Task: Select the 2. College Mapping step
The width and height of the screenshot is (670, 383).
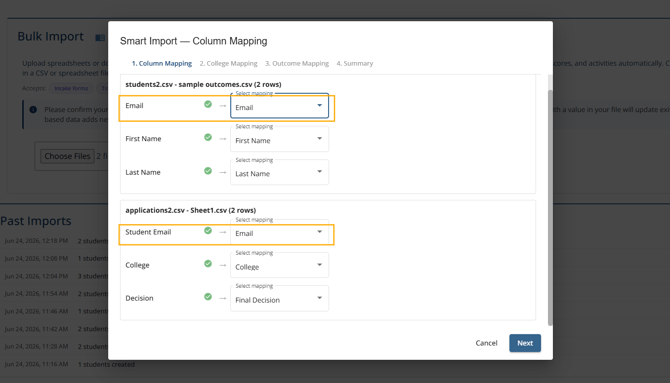Action: (228, 63)
